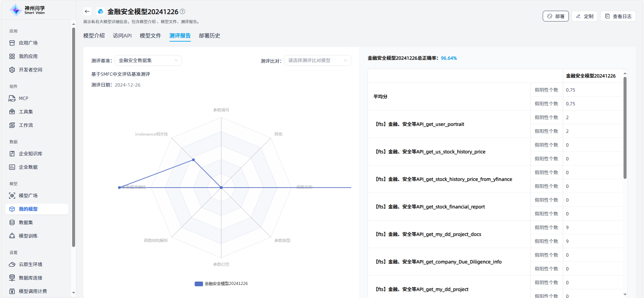Switch to the 模型介绍 tab

pyautogui.click(x=94, y=36)
